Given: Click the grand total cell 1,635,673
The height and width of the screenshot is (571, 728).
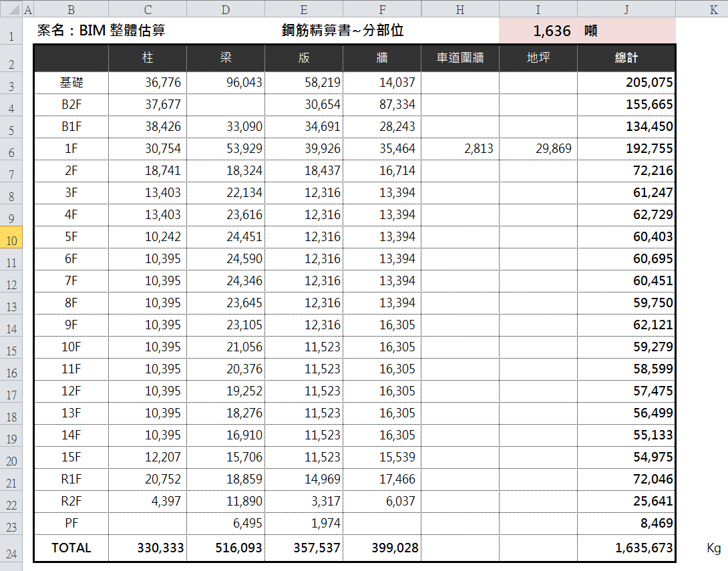Looking at the screenshot, I should tap(626, 548).
